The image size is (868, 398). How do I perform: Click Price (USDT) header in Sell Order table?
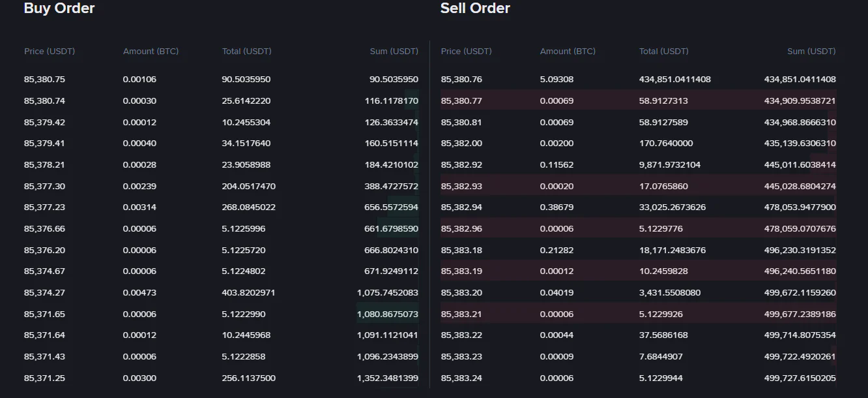pyautogui.click(x=465, y=51)
